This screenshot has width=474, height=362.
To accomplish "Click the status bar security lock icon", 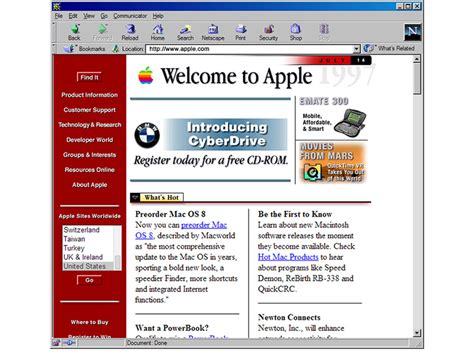I will [56, 343].
